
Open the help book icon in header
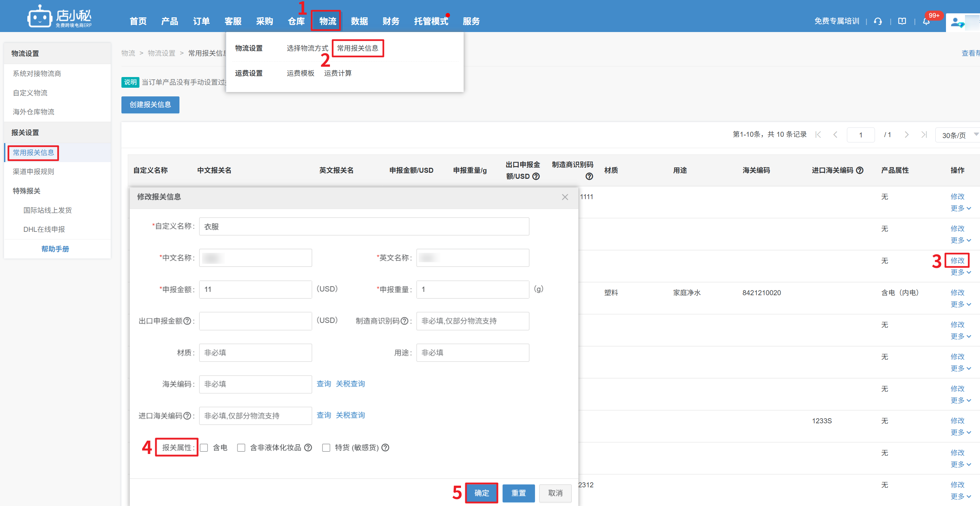point(902,21)
